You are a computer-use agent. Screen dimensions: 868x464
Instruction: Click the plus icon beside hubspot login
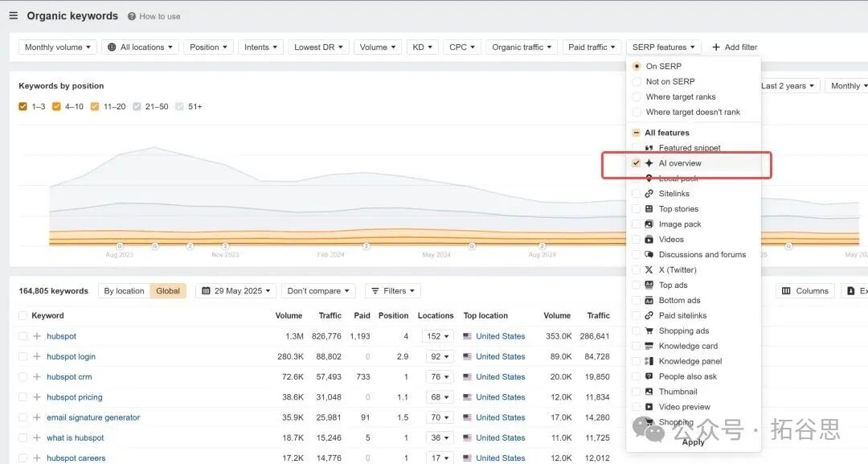(x=36, y=356)
